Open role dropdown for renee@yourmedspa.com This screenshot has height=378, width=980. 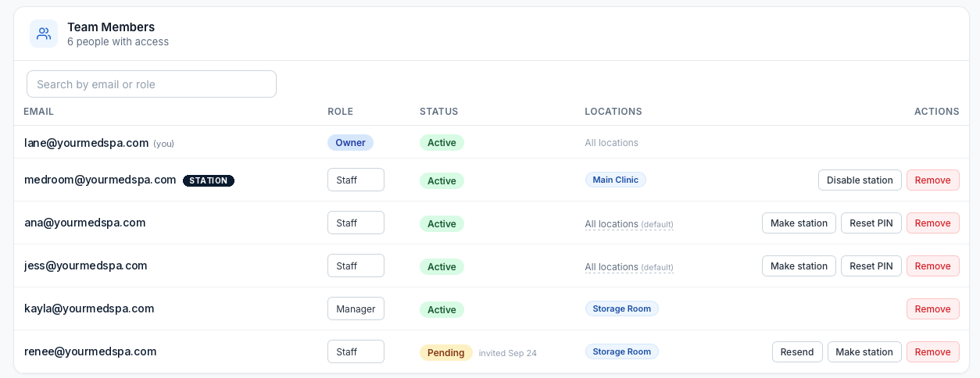356,351
